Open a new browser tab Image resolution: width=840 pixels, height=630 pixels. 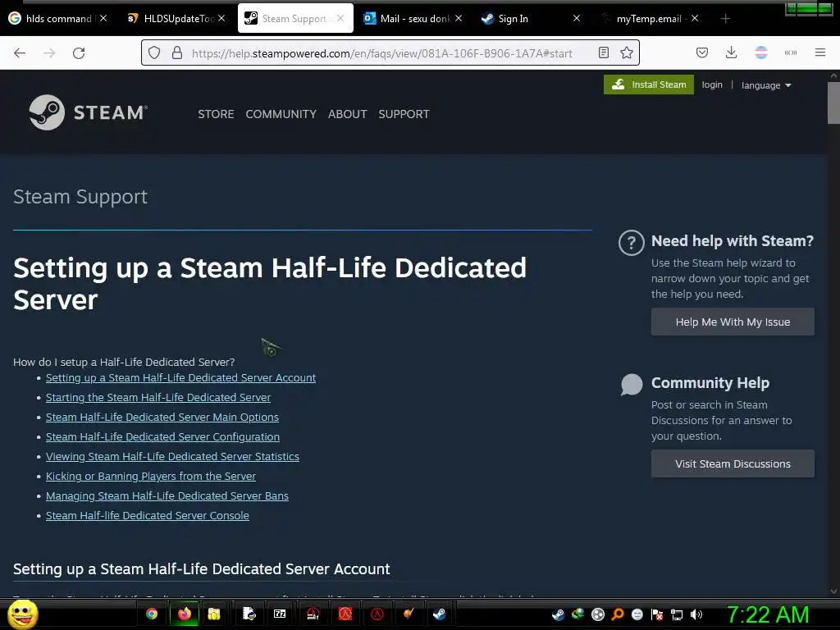[x=725, y=19]
